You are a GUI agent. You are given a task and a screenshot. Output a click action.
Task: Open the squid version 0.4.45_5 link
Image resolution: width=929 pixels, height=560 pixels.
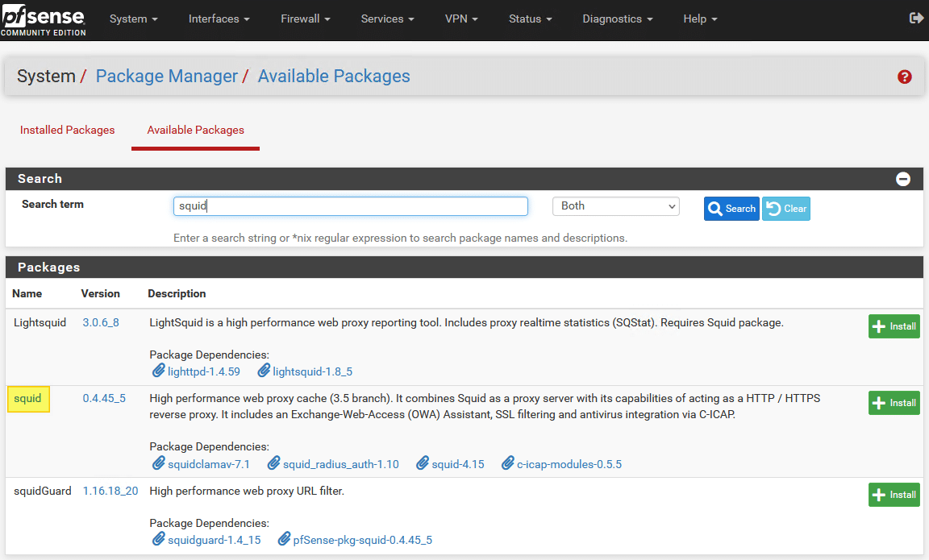[104, 397]
